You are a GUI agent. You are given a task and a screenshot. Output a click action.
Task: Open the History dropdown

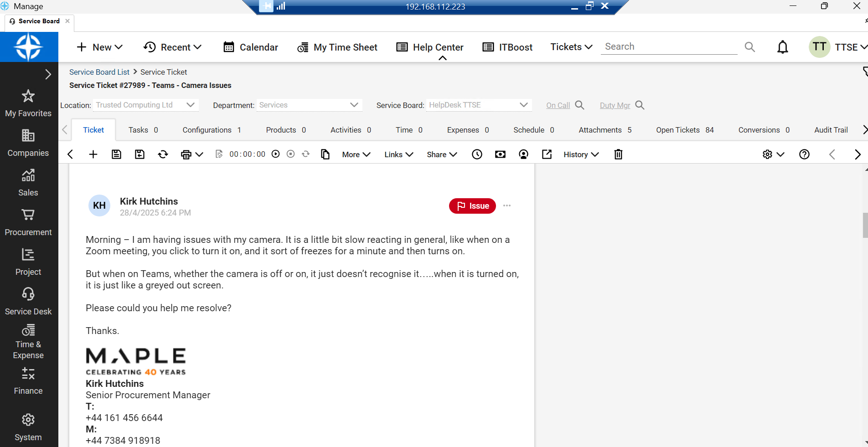(x=581, y=154)
